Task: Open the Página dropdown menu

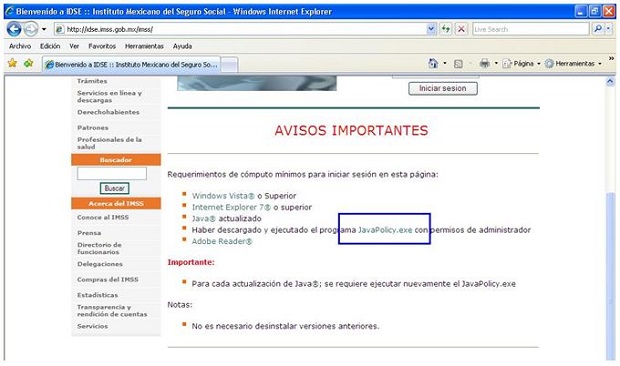Action: (521, 63)
